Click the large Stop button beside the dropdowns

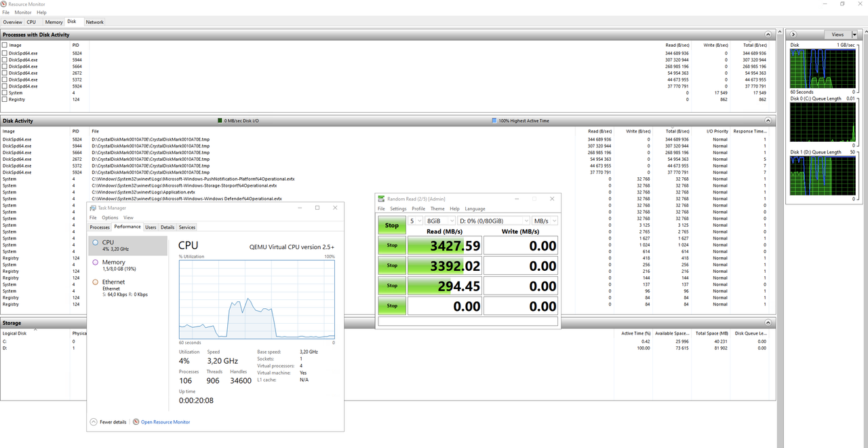[x=392, y=225]
